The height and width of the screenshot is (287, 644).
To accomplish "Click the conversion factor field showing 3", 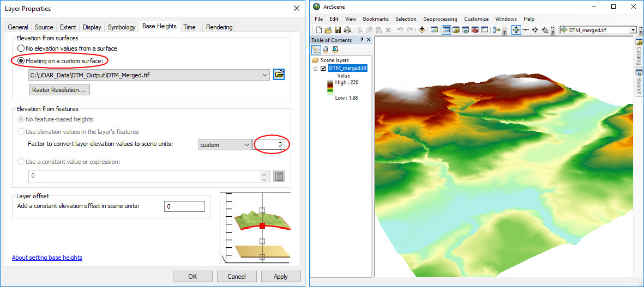I will click(x=270, y=145).
